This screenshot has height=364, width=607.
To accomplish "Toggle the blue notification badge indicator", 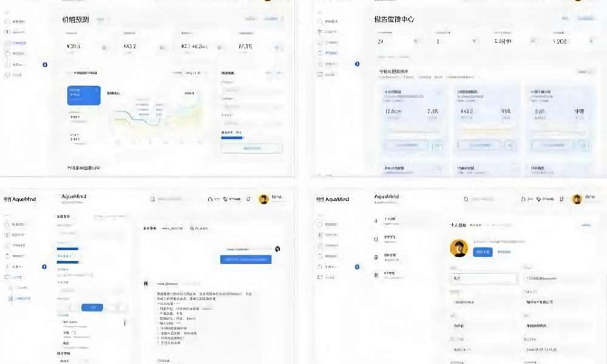I will (x=45, y=65).
